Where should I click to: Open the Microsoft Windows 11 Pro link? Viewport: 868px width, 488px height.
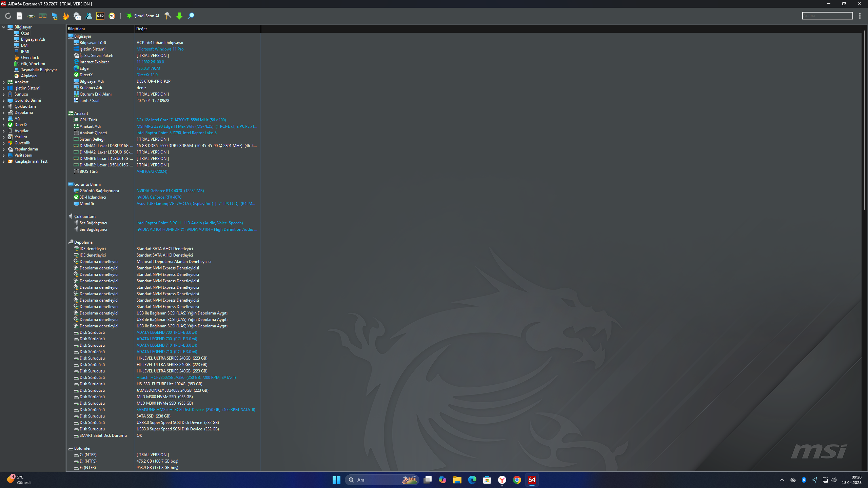160,49
